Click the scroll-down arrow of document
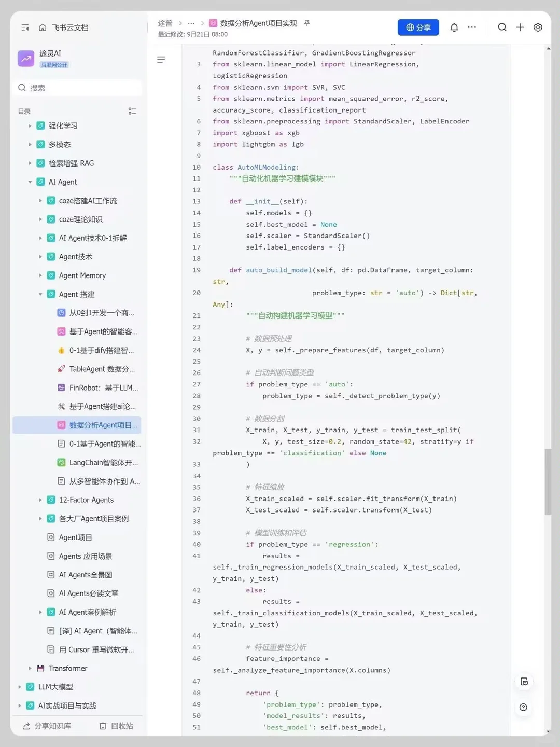Screen dimensions: 560x747 548,732
